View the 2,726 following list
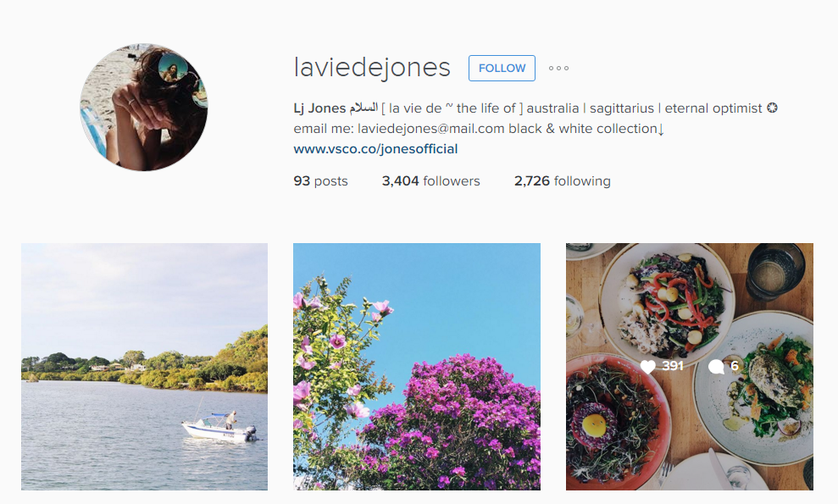 (x=563, y=180)
